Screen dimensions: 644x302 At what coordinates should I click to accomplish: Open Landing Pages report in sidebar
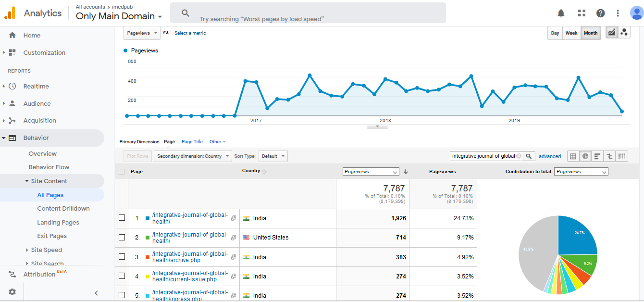58,222
